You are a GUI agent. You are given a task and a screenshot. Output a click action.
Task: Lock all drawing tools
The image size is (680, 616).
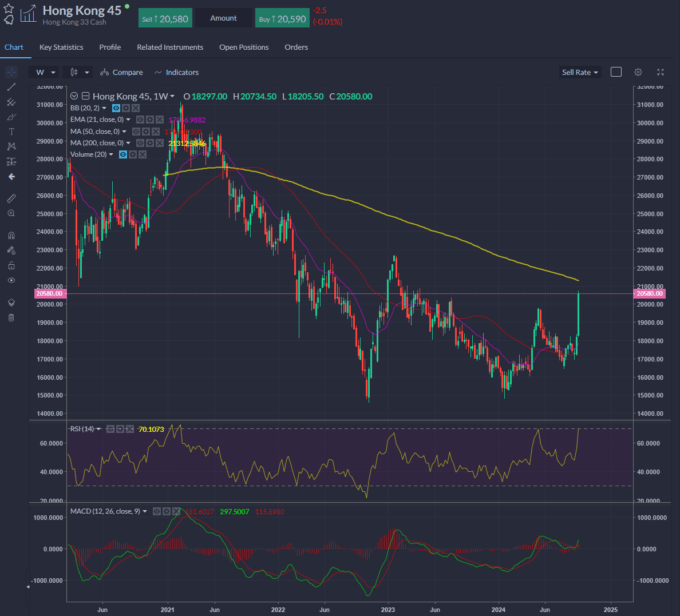coord(11,265)
